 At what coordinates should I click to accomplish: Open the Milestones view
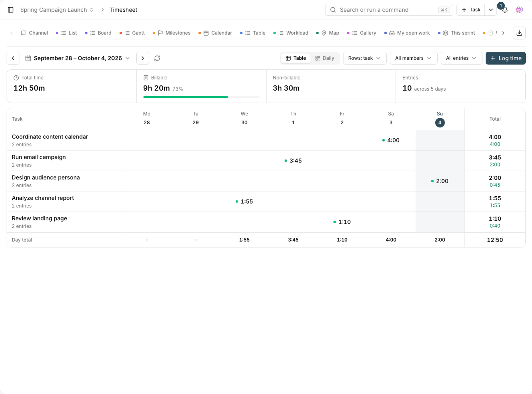(172, 33)
